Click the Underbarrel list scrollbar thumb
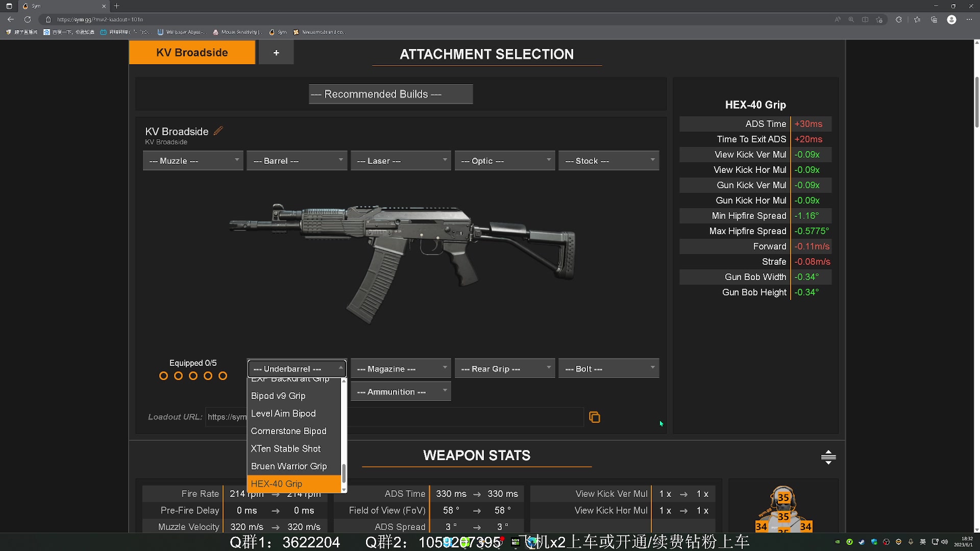 click(344, 473)
